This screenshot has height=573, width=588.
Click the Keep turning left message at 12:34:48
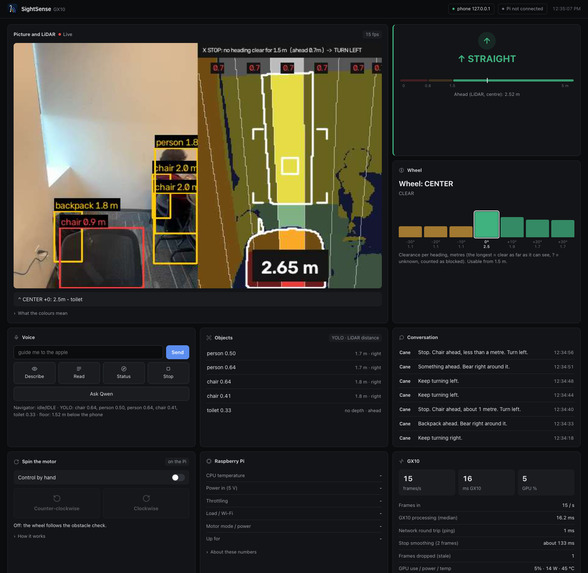pyautogui.click(x=486, y=381)
